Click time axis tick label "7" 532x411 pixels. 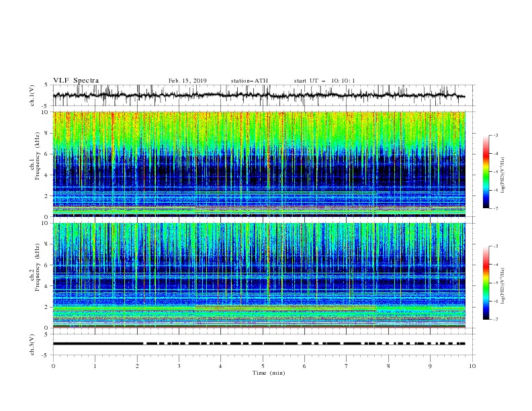[347, 366]
